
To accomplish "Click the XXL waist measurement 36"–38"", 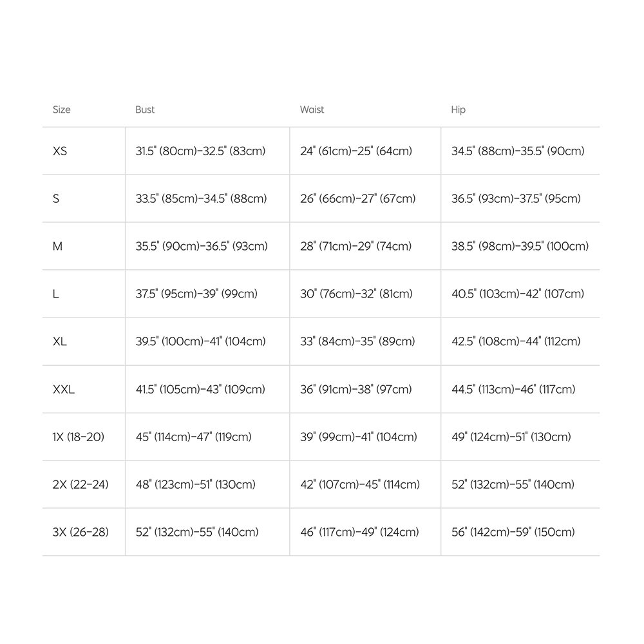I will 357,390.
